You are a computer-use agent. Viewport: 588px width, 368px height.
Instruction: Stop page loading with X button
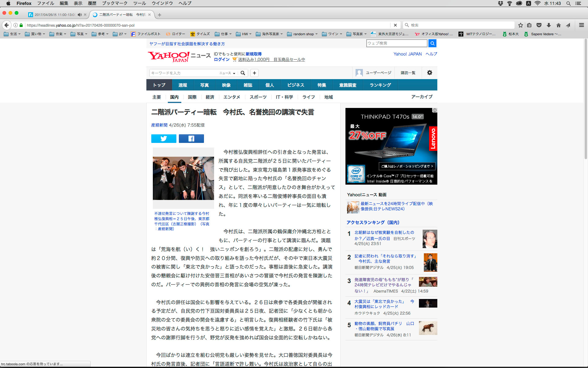pyautogui.click(x=395, y=25)
